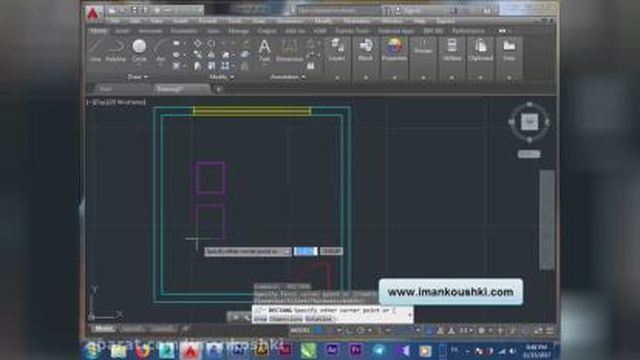Switch to the Express Tools ribbon tab

coord(352,31)
